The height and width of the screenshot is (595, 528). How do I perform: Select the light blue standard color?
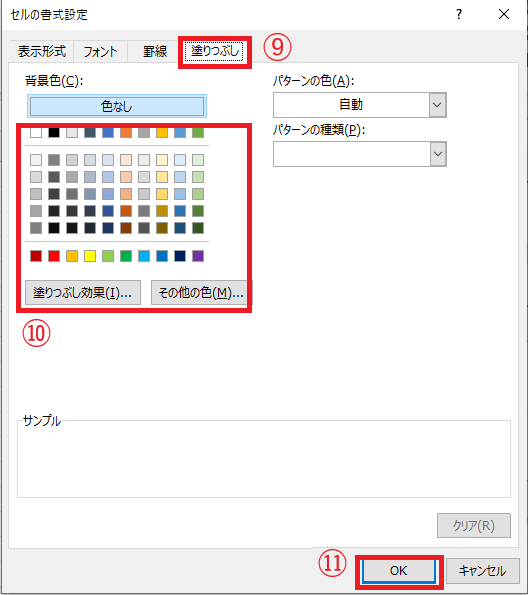144,256
